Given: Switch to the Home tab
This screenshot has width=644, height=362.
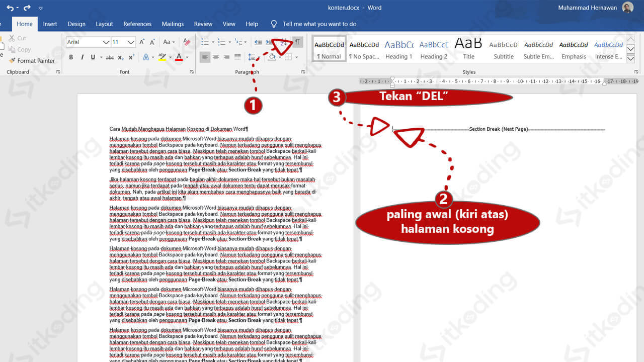Looking at the screenshot, I should pos(25,24).
